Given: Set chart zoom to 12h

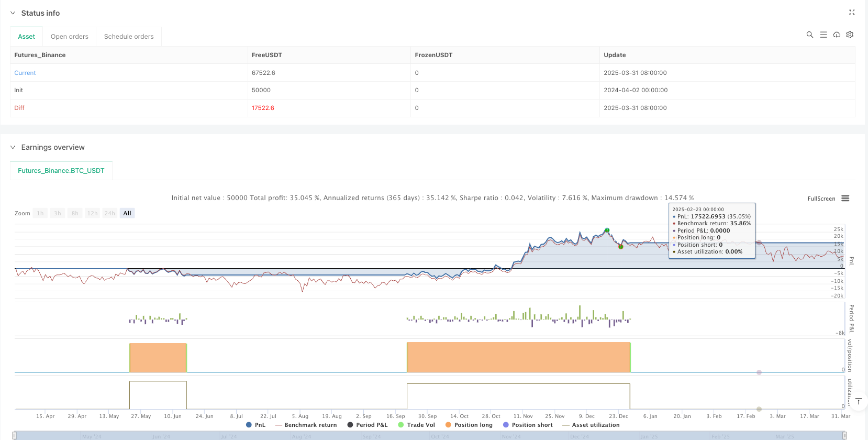Looking at the screenshot, I should click(92, 213).
